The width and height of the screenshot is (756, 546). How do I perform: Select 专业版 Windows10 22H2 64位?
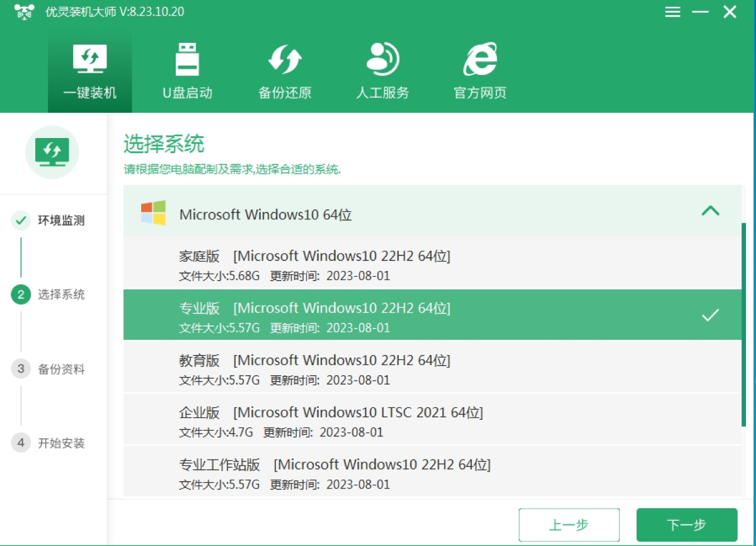click(x=432, y=315)
